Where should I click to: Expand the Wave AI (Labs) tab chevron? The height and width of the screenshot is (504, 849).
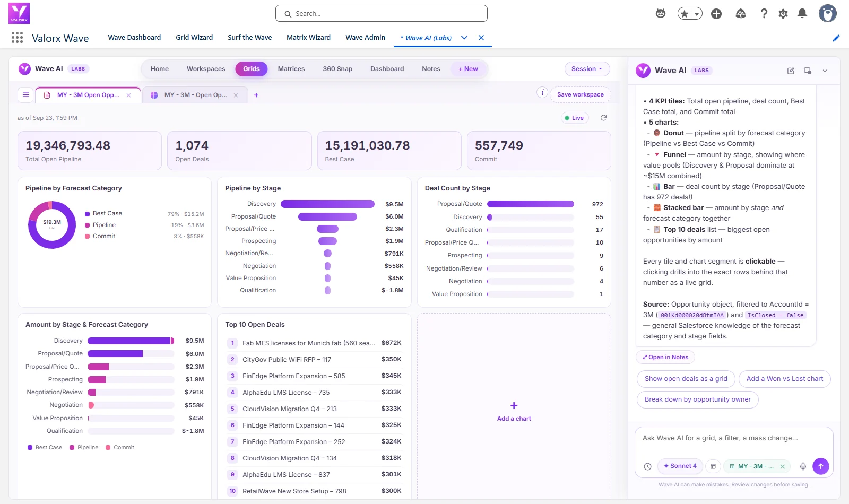[464, 38]
